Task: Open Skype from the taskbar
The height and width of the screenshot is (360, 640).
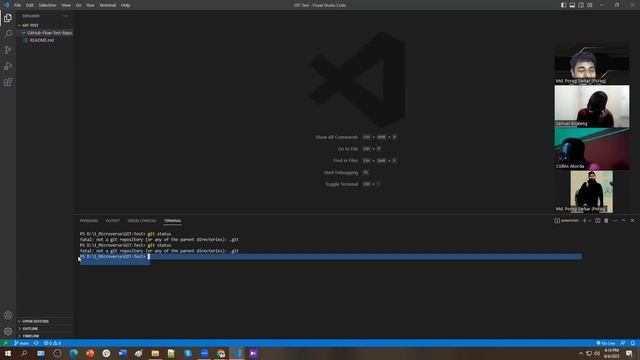Action: click(x=188, y=353)
